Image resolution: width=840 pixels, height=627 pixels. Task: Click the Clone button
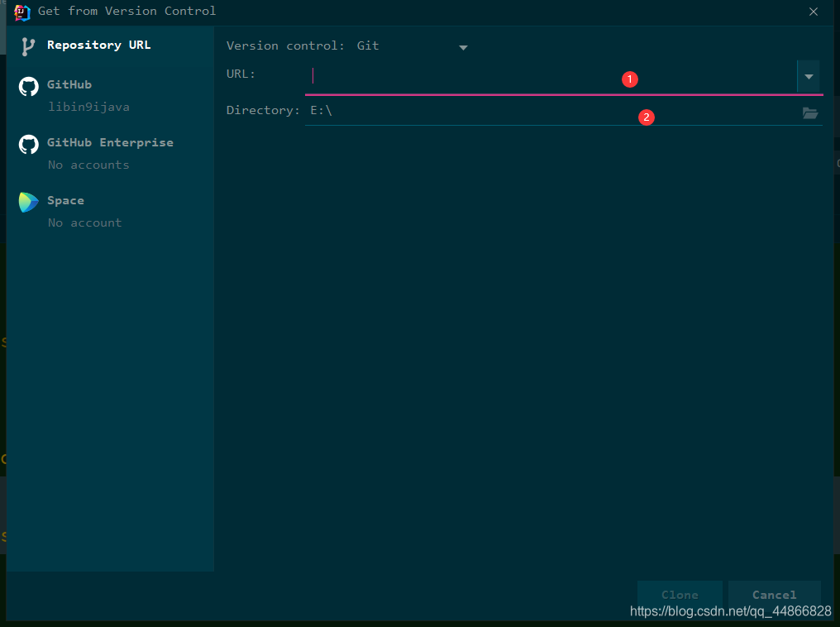(x=680, y=594)
